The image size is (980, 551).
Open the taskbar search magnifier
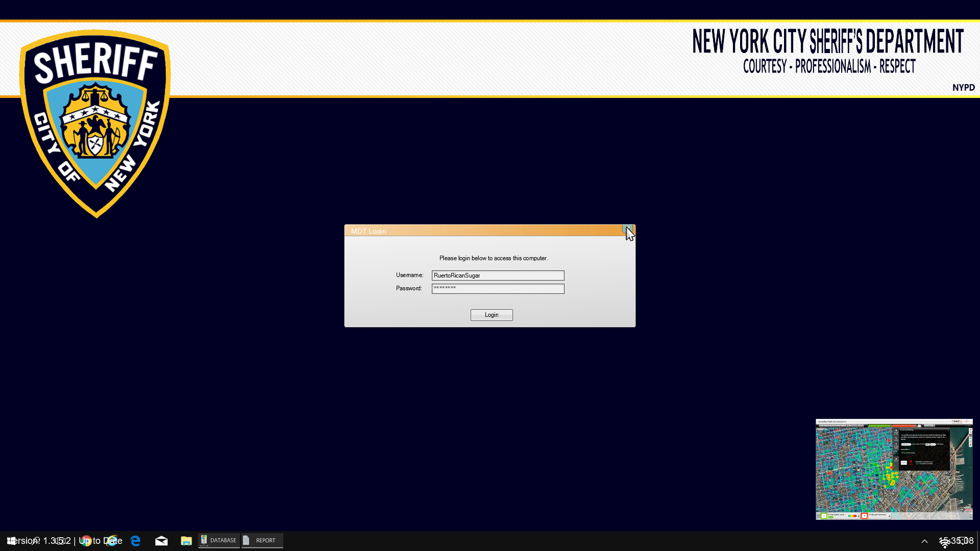(x=37, y=541)
